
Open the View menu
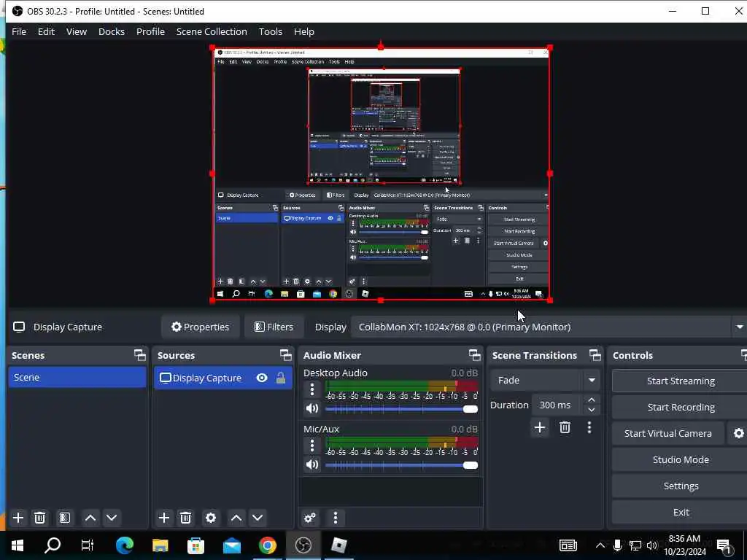pyautogui.click(x=76, y=31)
